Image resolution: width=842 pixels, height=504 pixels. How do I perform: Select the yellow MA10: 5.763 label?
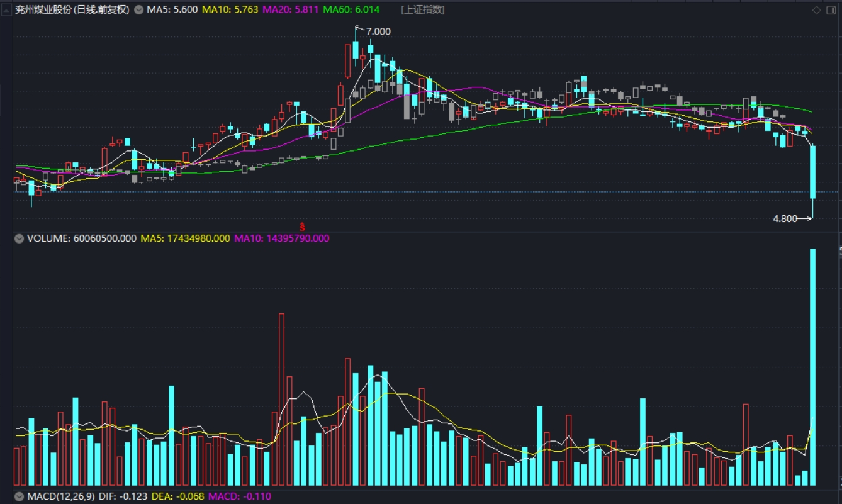point(230,10)
